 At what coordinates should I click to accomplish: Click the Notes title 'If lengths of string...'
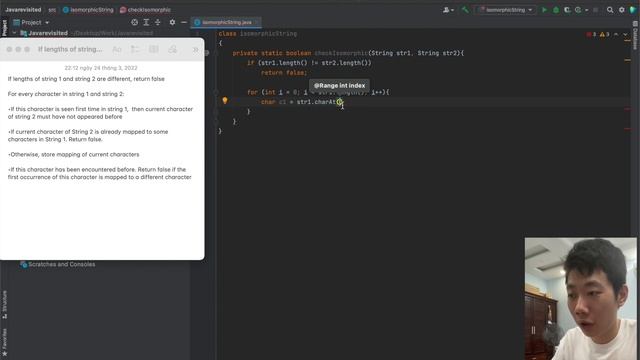(70, 49)
